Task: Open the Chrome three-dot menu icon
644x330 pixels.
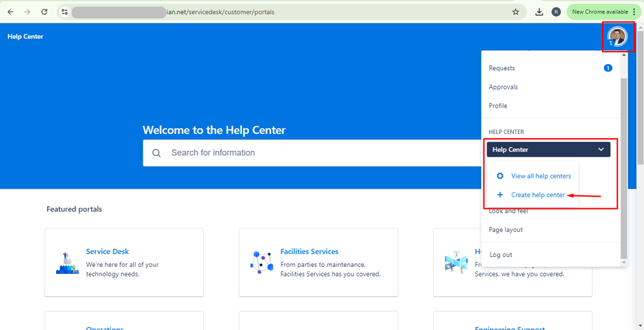Action: coord(634,12)
